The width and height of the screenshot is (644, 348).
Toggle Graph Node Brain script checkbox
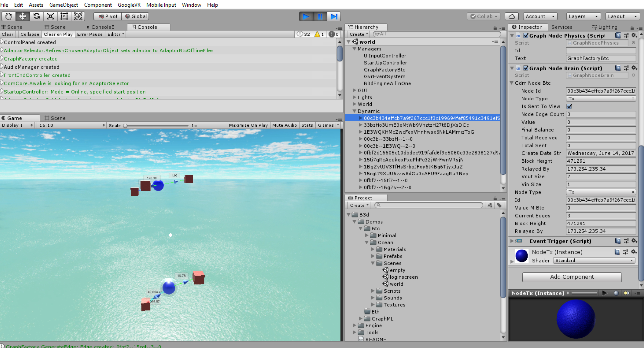pos(526,68)
